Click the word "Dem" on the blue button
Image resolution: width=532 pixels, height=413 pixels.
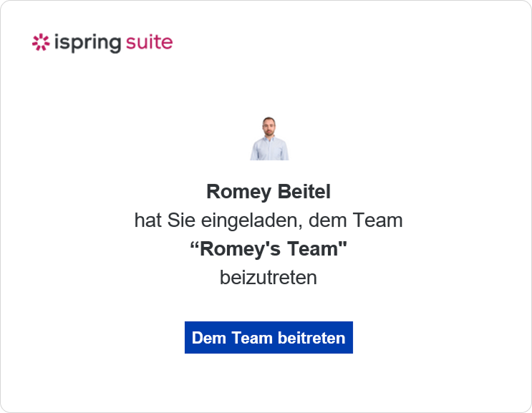pyautogui.click(x=209, y=338)
